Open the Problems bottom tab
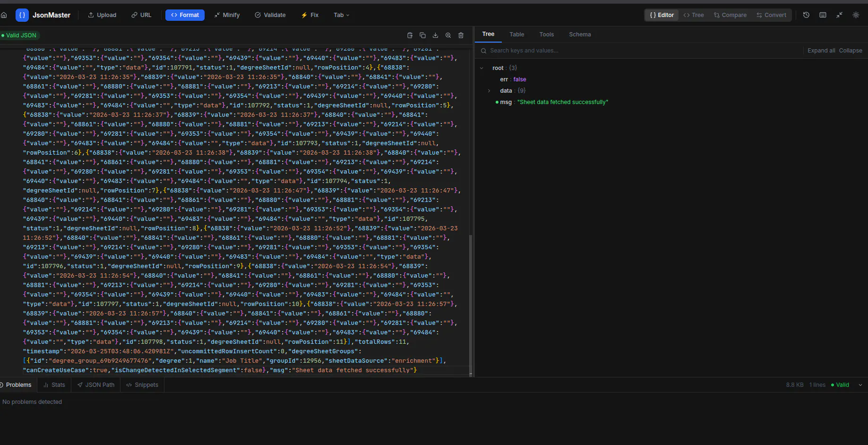 [18, 385]
